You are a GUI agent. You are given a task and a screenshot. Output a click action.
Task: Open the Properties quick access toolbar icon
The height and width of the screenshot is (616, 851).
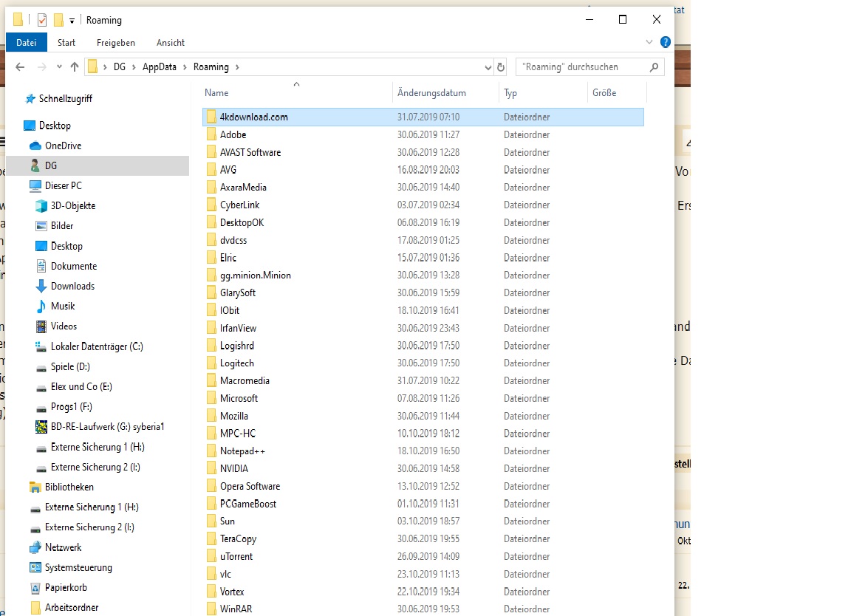point(42,20)
